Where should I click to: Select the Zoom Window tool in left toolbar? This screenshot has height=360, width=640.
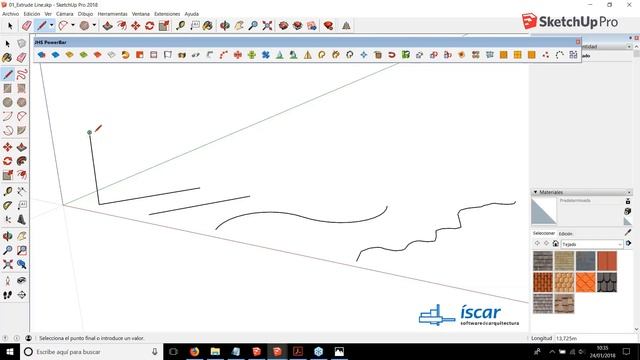point(22,250)
